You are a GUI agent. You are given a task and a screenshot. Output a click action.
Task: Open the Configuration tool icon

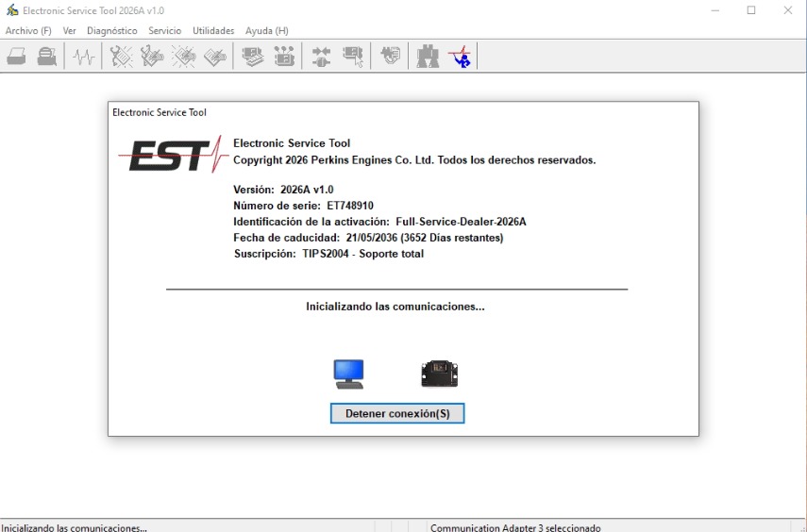coord(284,56)
